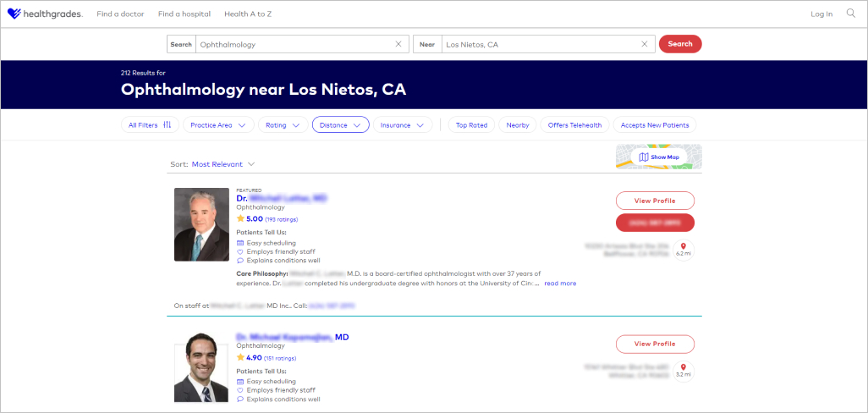Toggle the Top Rated filter

[x=471, y=125]
